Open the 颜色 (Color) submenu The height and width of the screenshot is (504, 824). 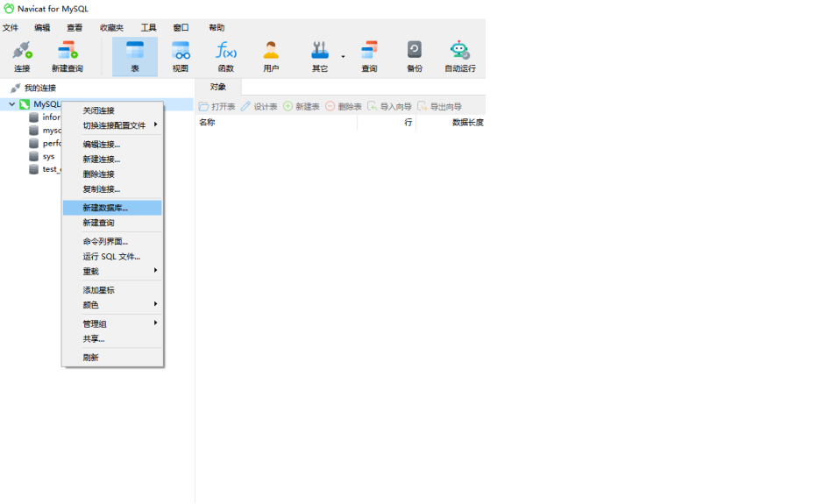pos(112,305)
